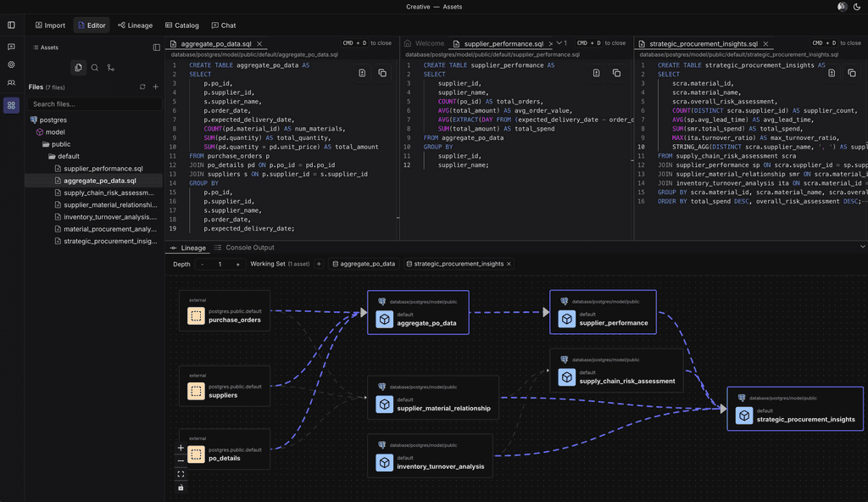Copy contents of aggregate_po_data.sql via copy icon
Image resolution: width=868 pixels, height=502 pixels.
[x=381, y=75]
